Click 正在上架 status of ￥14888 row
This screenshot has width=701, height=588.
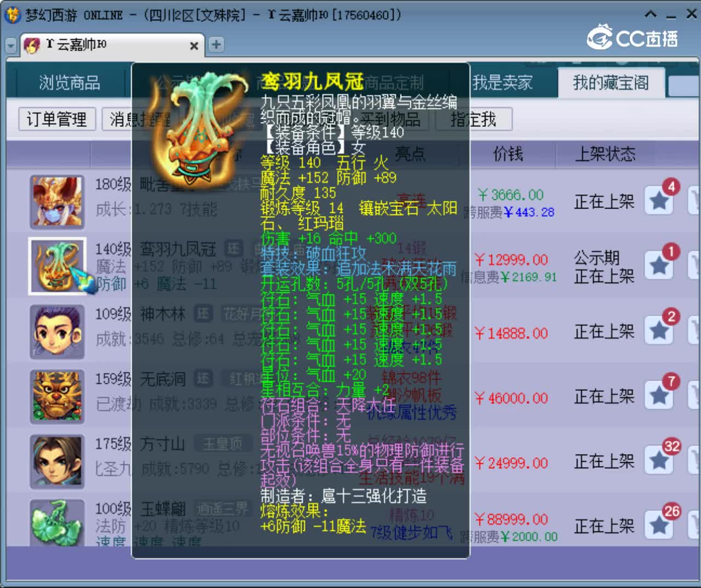[x=604, y=331]
